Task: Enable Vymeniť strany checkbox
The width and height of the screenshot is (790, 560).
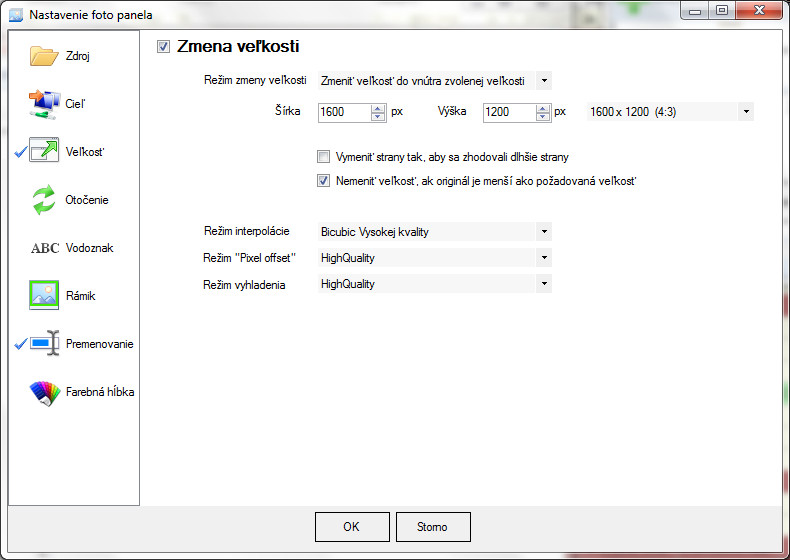Action: [x=323, y=157]
